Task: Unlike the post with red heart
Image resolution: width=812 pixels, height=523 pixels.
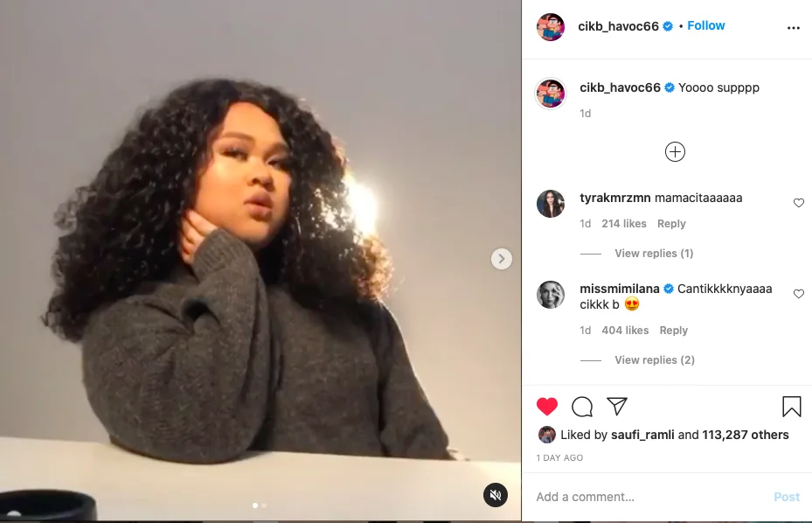Action: pos(547,407)
